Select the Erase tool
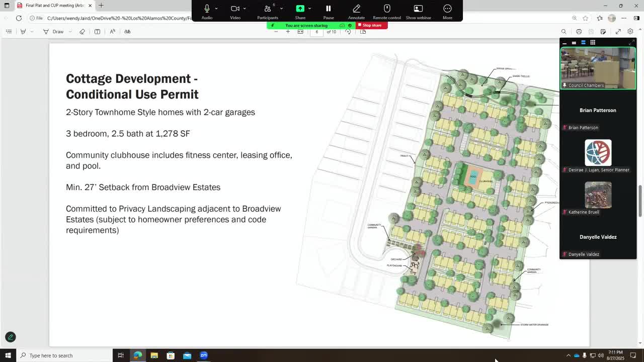The width and height of the screenshot is (644, 362). pyautogui.click(x=83, y=32)
